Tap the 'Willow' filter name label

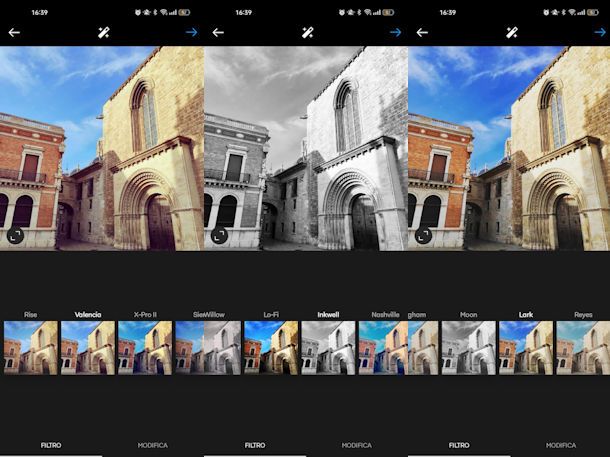coord(214,315)
